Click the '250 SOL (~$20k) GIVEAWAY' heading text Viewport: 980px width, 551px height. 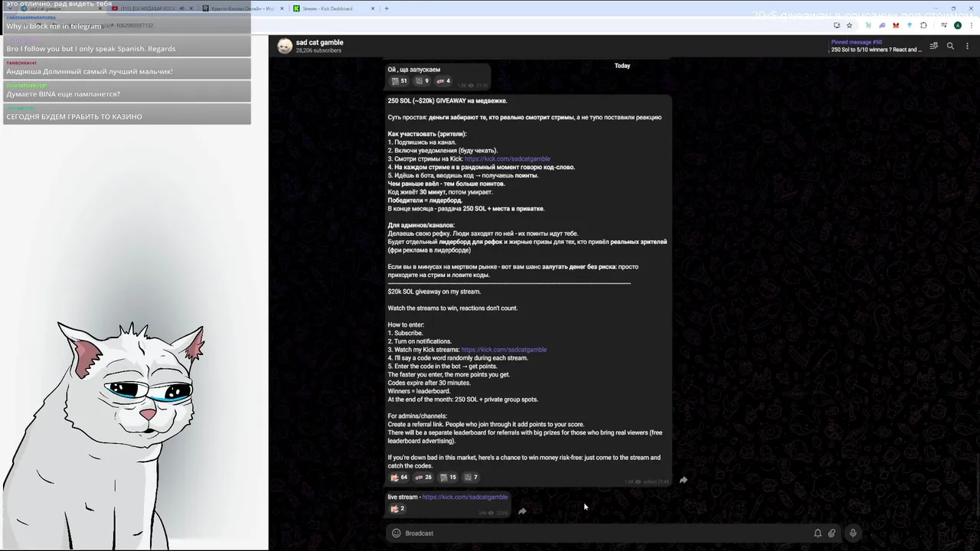447,101
